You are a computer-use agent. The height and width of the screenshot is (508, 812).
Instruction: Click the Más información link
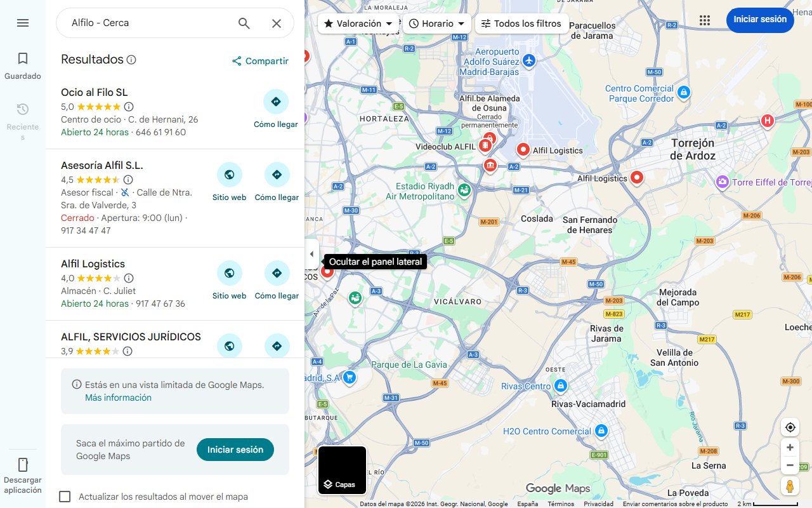point(118,398)
